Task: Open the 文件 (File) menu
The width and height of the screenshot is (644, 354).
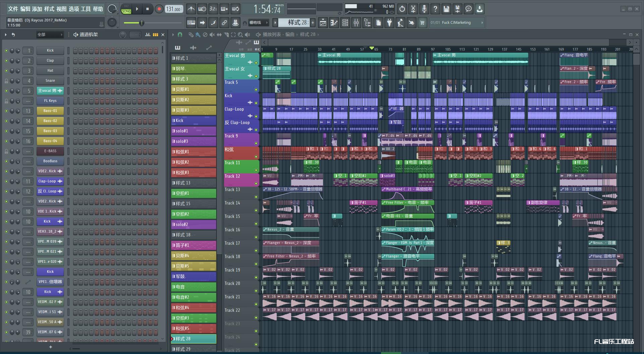Action: point(13,9)
